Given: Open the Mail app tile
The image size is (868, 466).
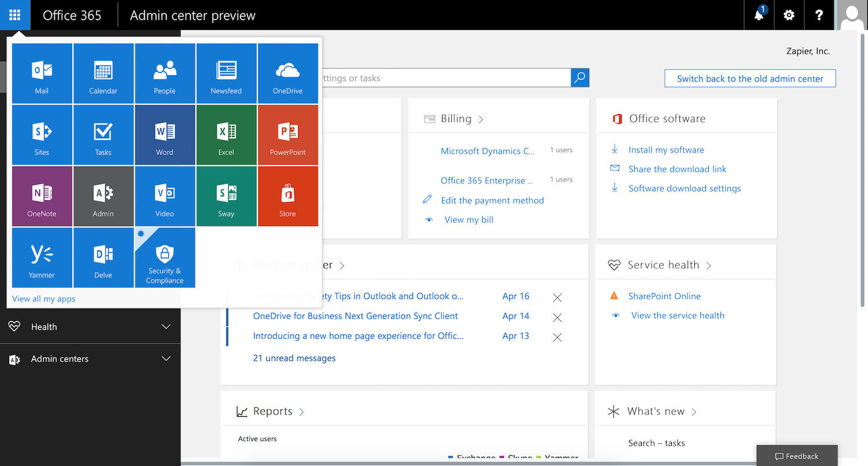Looking at the screenshot, I should point(42,73).
